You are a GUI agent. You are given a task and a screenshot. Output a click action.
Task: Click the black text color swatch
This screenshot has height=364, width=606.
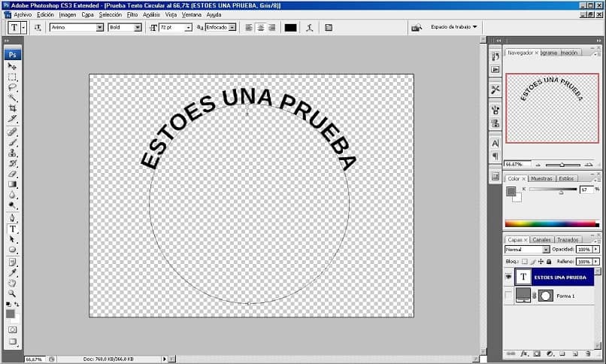coord(290,27)
